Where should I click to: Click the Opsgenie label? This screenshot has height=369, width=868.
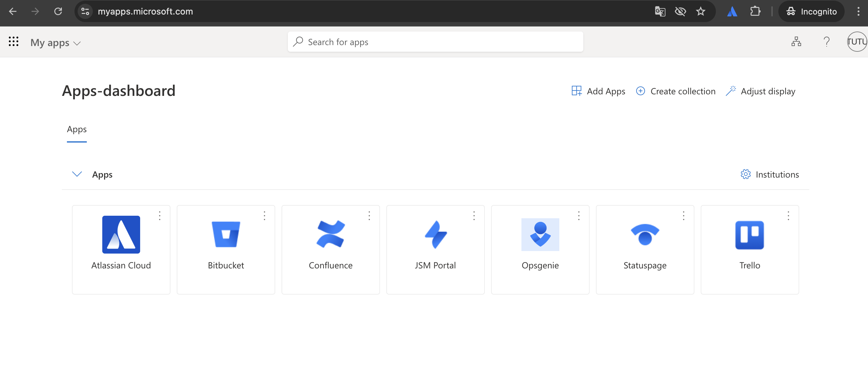pos(540,266)
